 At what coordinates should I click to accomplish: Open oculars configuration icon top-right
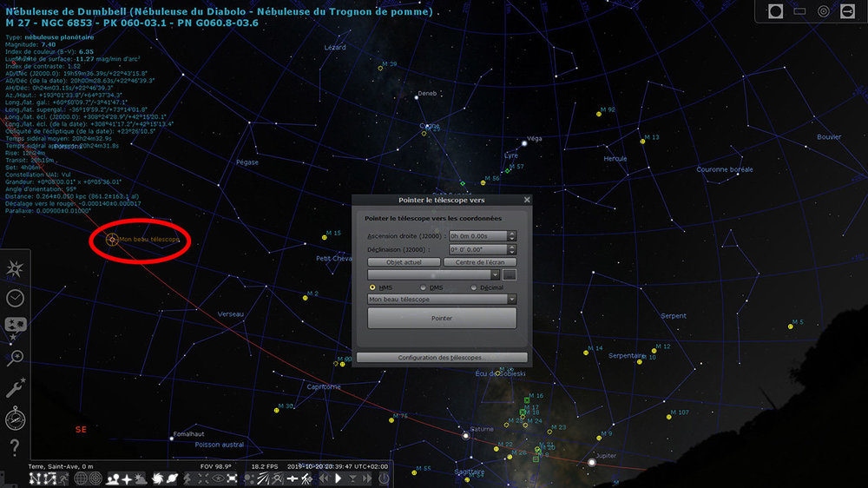[847, 11]
